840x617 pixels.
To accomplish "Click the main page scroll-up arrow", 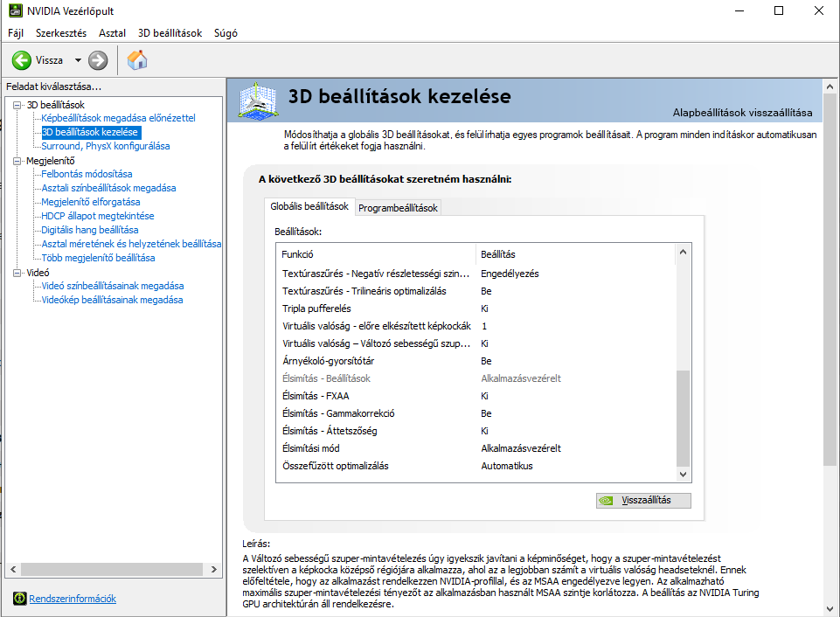I will coord(830,87).
